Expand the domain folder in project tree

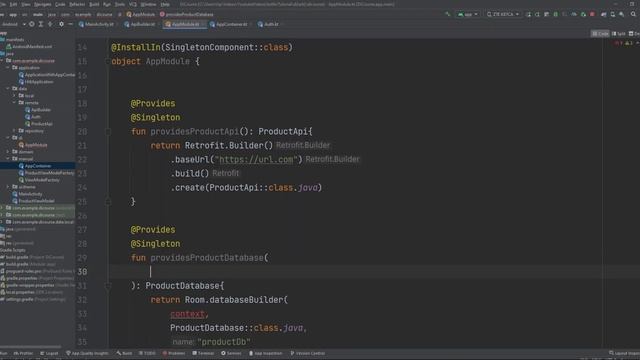coord(8,152)
